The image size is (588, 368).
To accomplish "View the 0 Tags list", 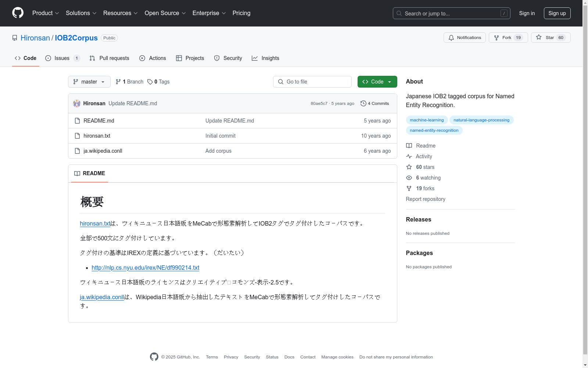I will click(x=158, y=82).
